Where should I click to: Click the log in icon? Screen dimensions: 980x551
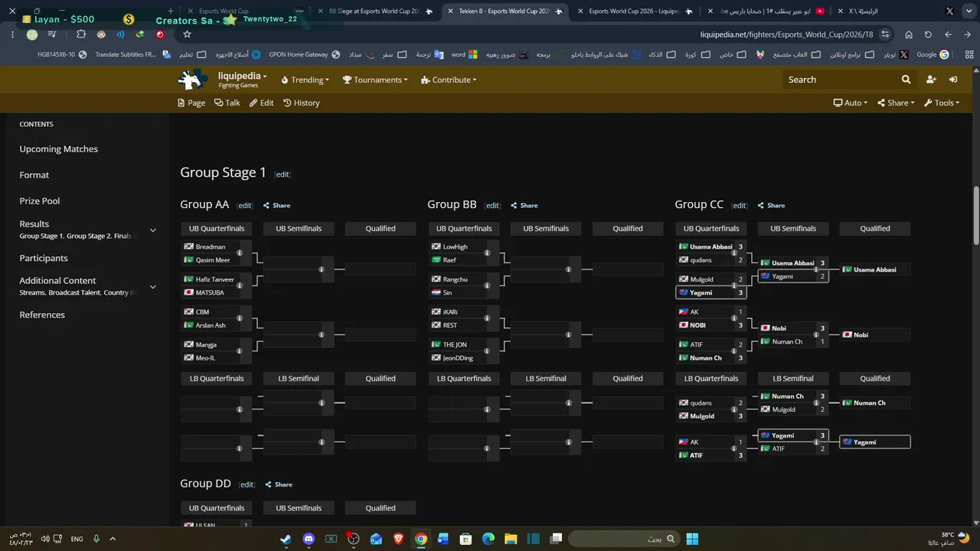click(953, 80)
